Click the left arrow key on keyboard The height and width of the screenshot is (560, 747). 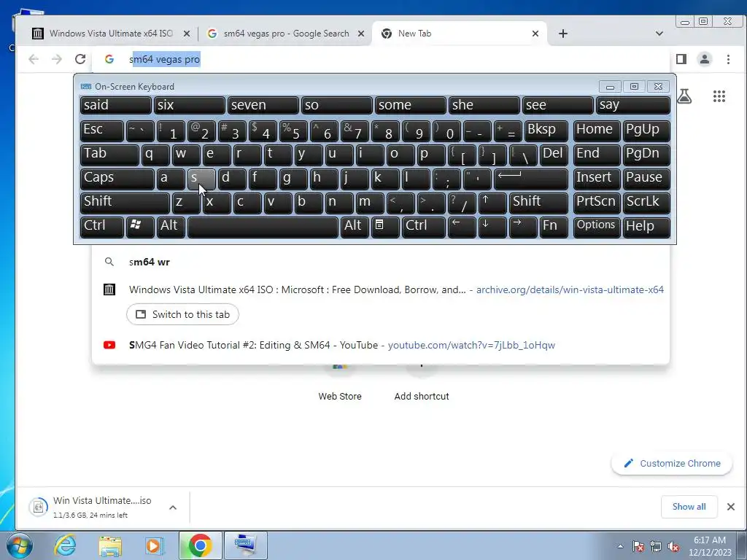click(462, 227)
